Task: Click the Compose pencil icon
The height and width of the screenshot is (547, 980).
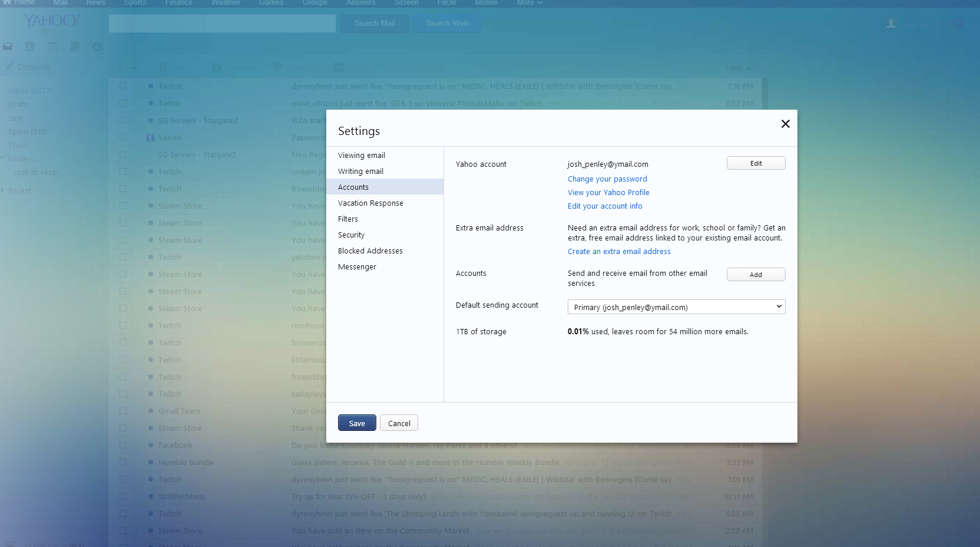Action: [9, 67]
